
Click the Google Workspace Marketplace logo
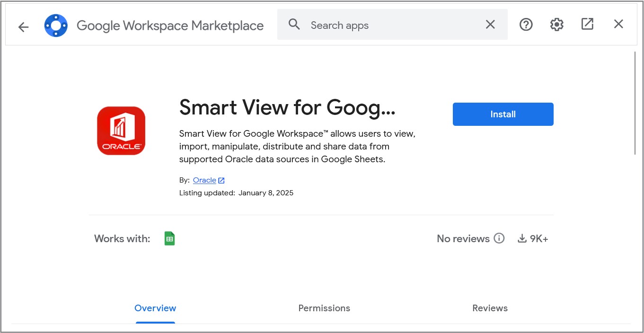tap(56, 25)
